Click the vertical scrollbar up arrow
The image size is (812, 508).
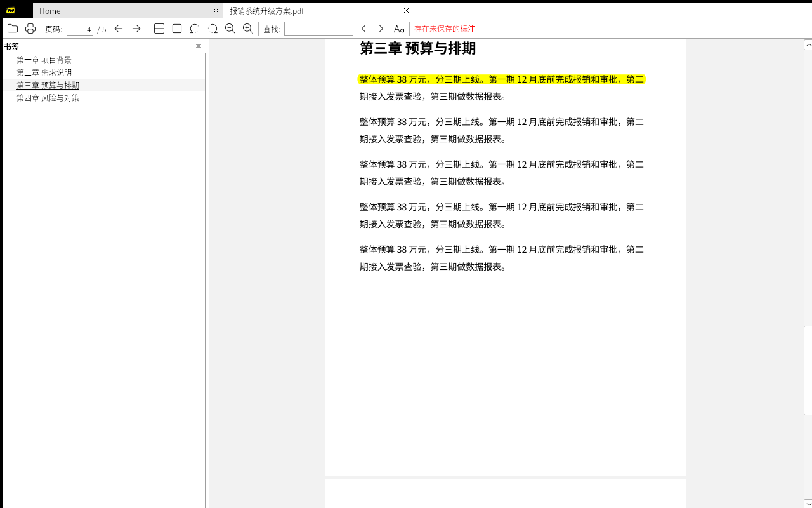coord(808,44)
